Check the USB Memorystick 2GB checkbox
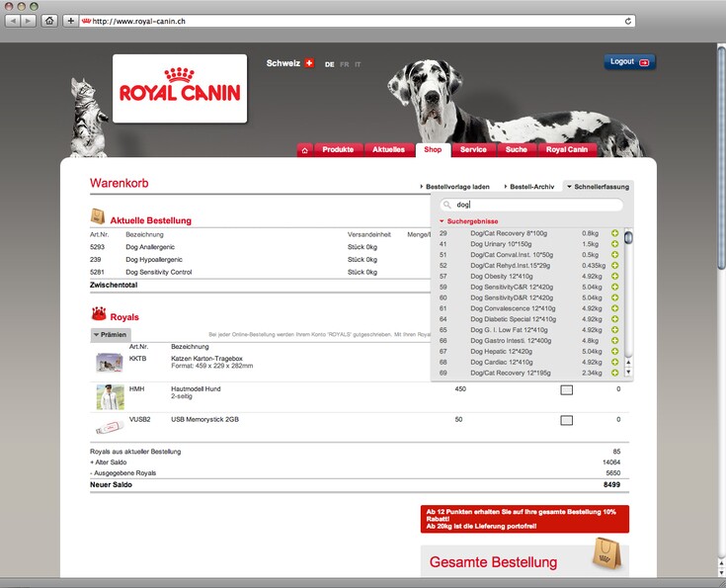This screenshot has width=726, height=588. tap(566, 420)
